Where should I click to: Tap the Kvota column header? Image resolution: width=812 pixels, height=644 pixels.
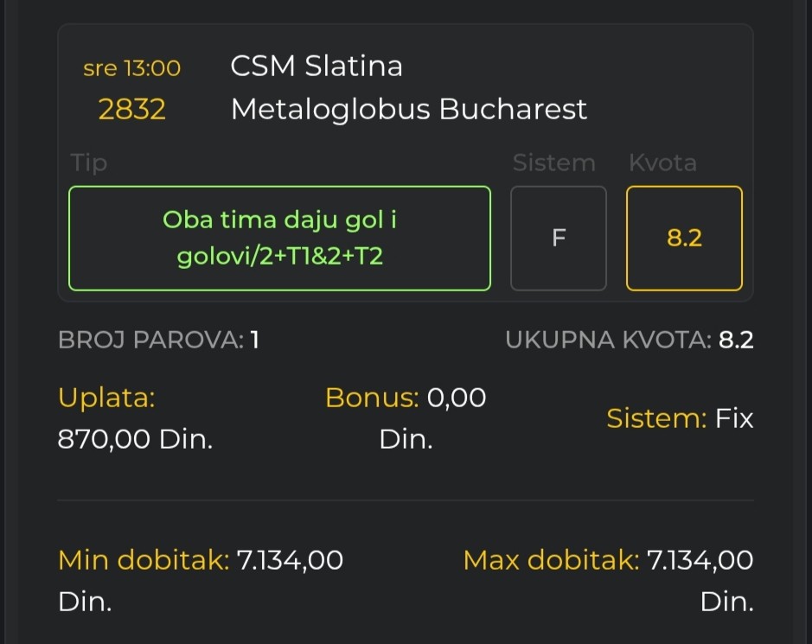(662, 163)
